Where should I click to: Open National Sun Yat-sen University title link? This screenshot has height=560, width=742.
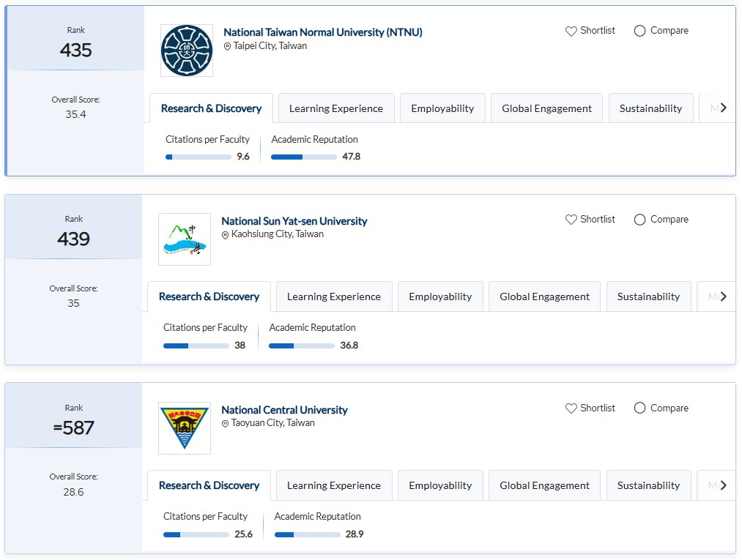[x=294, y=221]
